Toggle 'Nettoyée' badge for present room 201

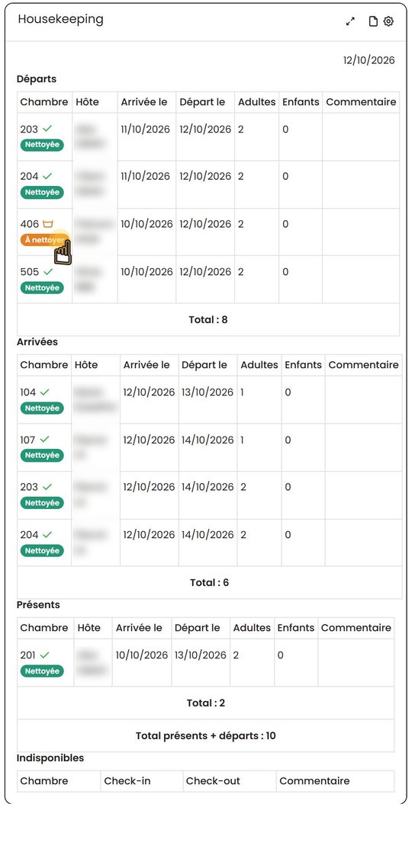(42, 671)
